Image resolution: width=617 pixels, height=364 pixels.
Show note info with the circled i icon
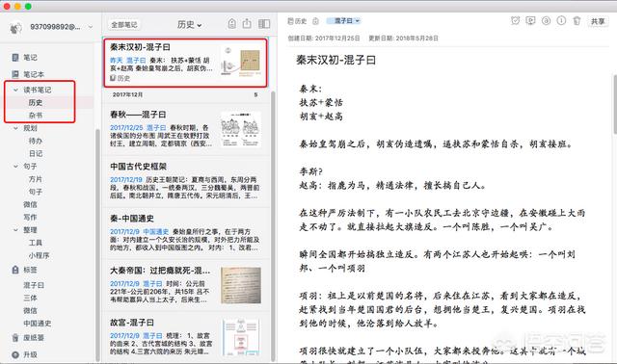click(561, 21)
